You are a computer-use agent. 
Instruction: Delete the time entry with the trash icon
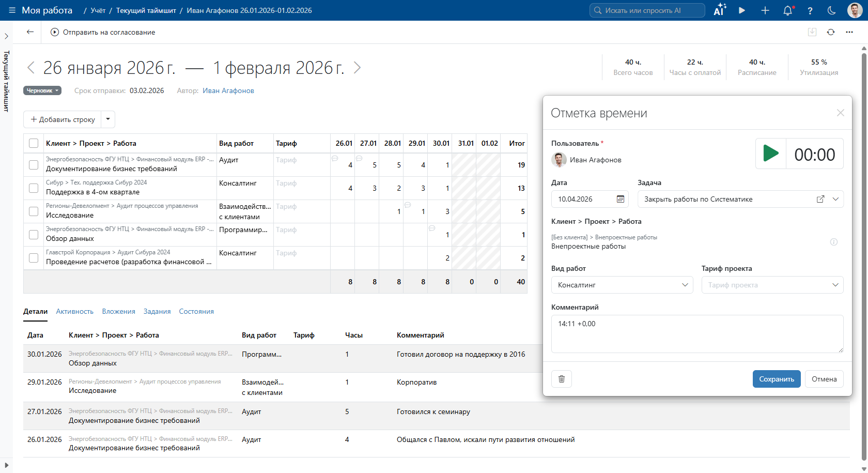point(562,379)
